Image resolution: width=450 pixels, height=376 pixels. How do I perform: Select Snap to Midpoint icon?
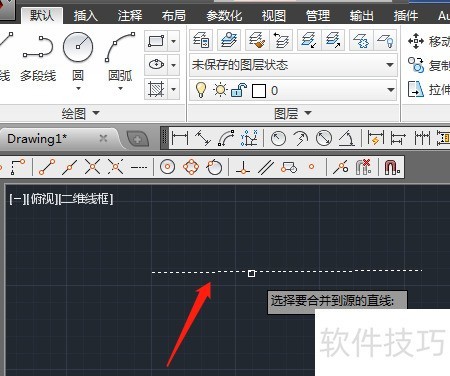click(x=69, y=167)
